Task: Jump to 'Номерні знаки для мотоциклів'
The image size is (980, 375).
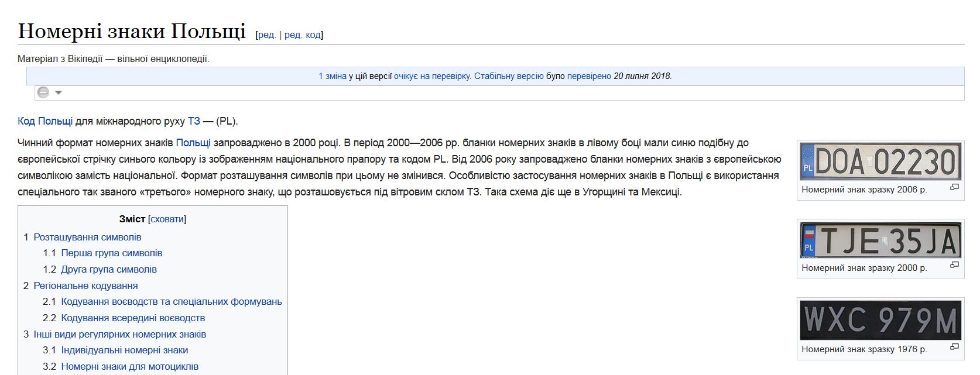Action: click(129, 366)
